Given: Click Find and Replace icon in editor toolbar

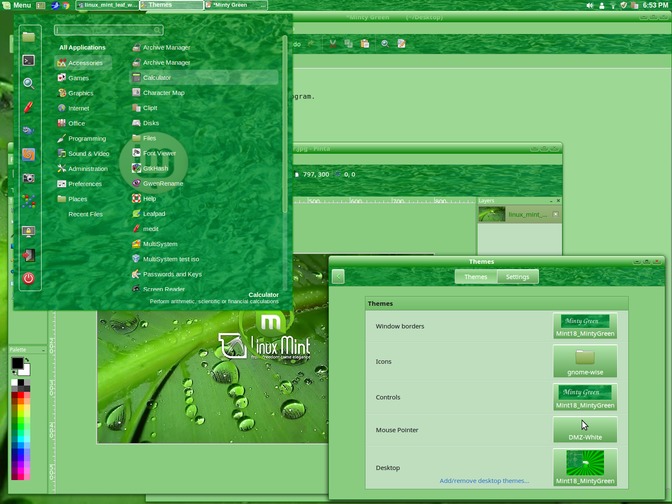Looking at the screenshot, I should click(x=401, y=44).
